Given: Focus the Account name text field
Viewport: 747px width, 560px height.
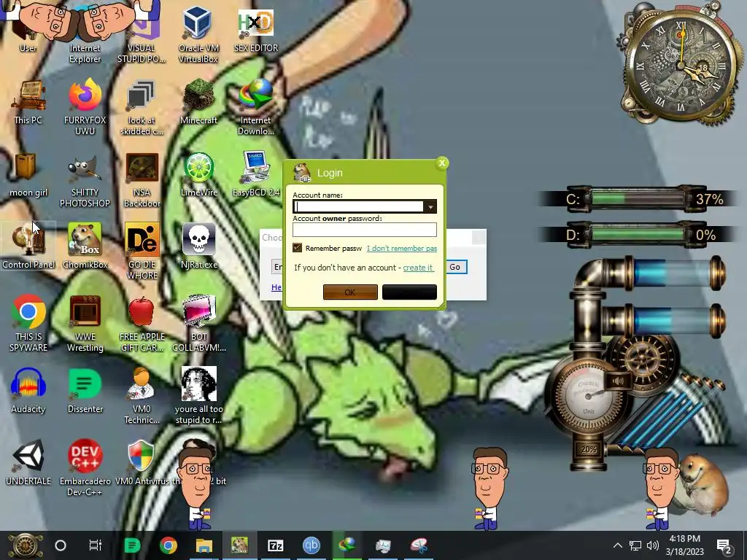Looking at the screenshot, I should click(358, 206).
